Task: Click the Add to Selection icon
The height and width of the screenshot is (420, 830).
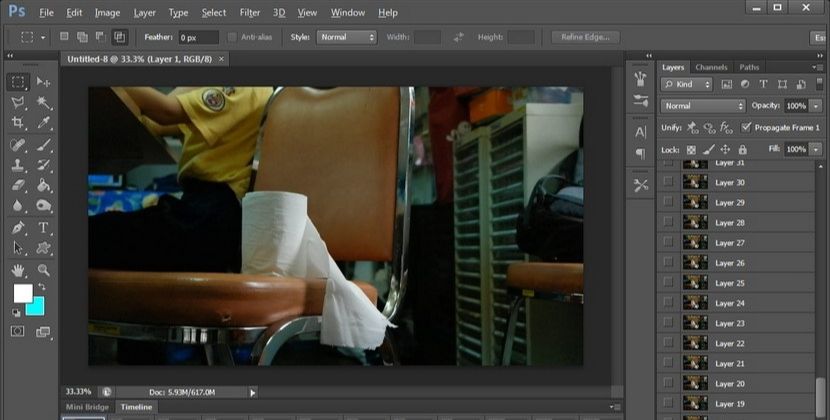Action: click(83, 37)
